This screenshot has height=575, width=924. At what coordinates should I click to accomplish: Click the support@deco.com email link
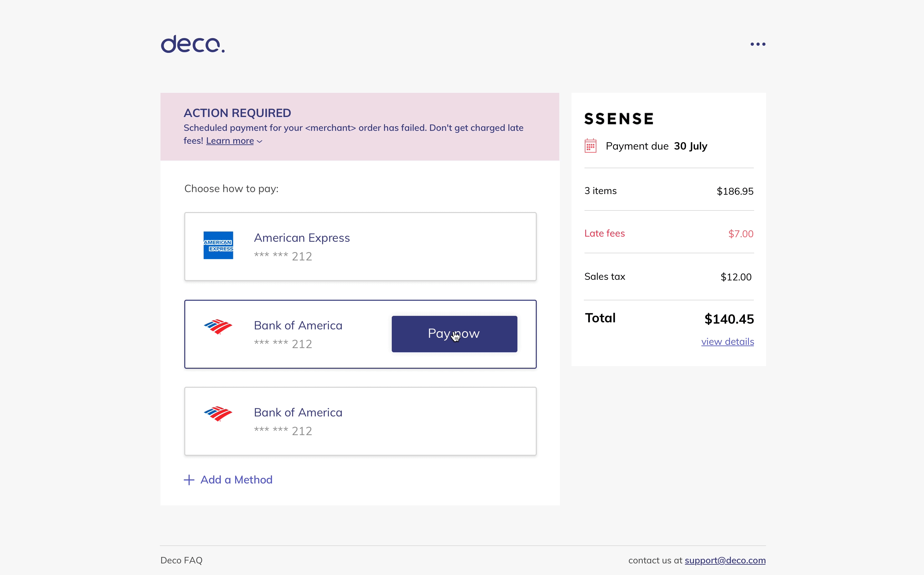point(725,560)
